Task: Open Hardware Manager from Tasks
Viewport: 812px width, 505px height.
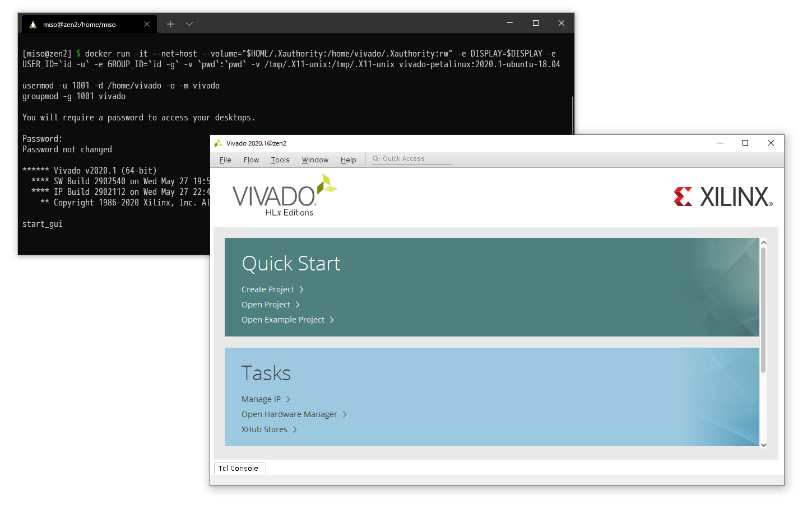Action: (289, 414)
